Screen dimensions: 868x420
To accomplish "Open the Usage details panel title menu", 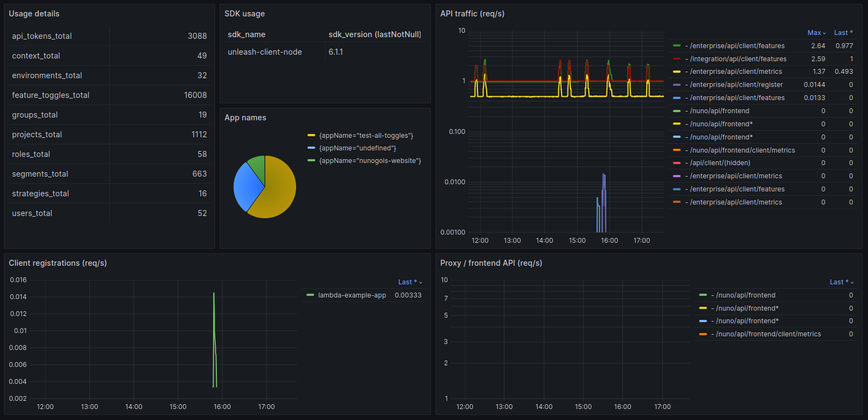I will [34, 14].
